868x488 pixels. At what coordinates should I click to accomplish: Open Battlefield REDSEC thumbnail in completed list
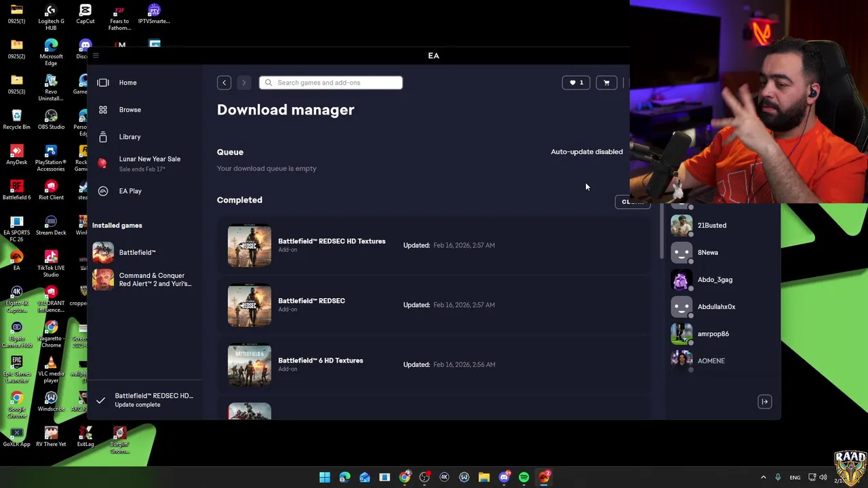pos(250,305)
